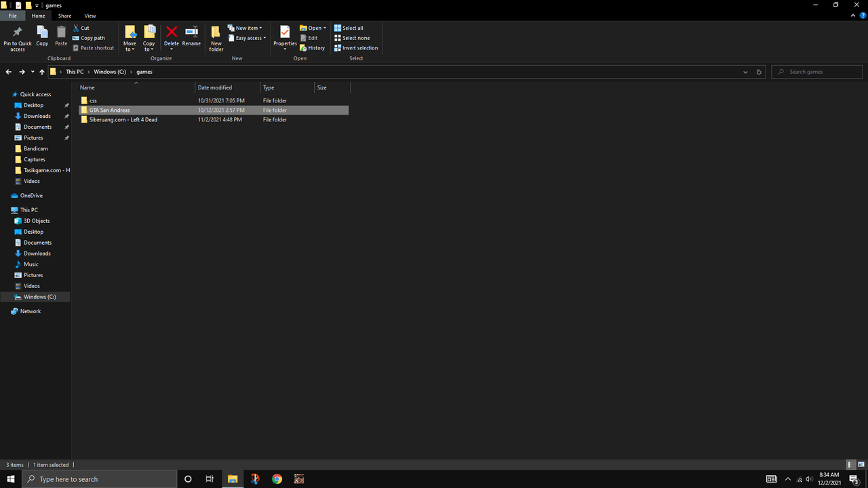Viewport: 868px width, 488px height.
Task: Click the Cut scissors icon
Action: [77, 28]
